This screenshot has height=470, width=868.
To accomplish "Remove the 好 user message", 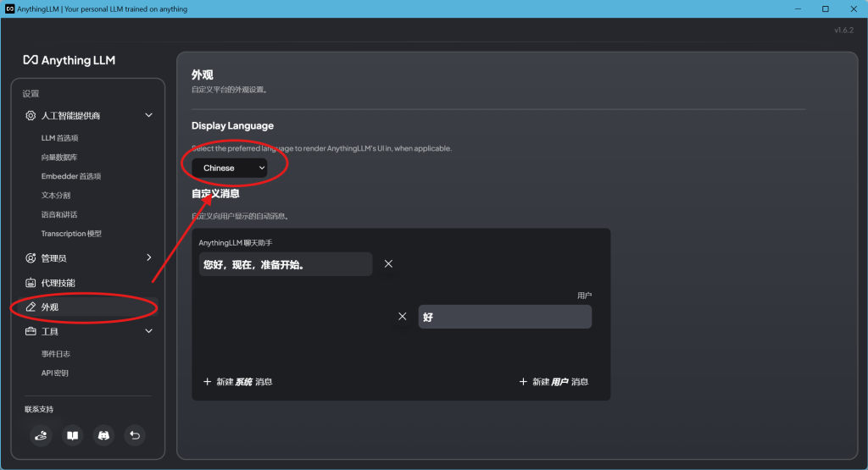I will point(403,316).
